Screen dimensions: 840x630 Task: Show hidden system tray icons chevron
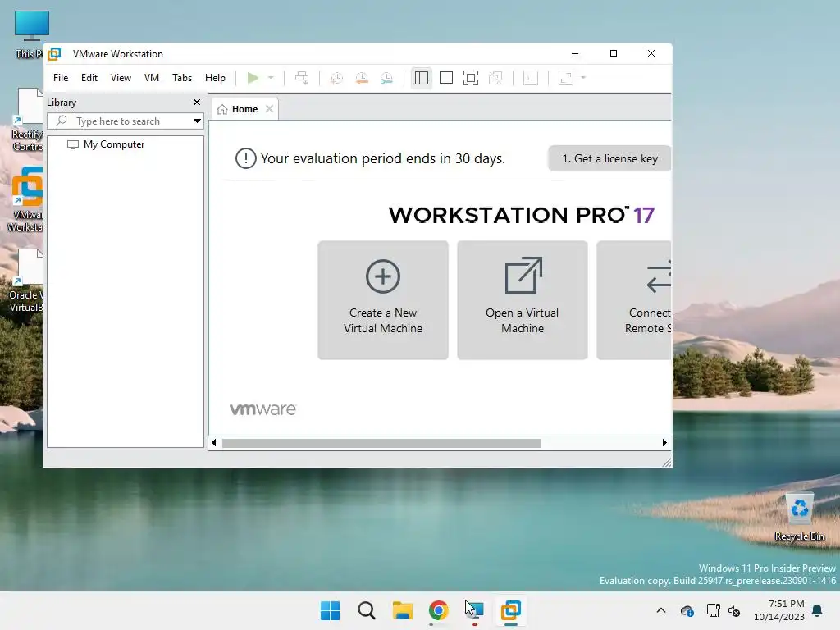coord(661,610)
